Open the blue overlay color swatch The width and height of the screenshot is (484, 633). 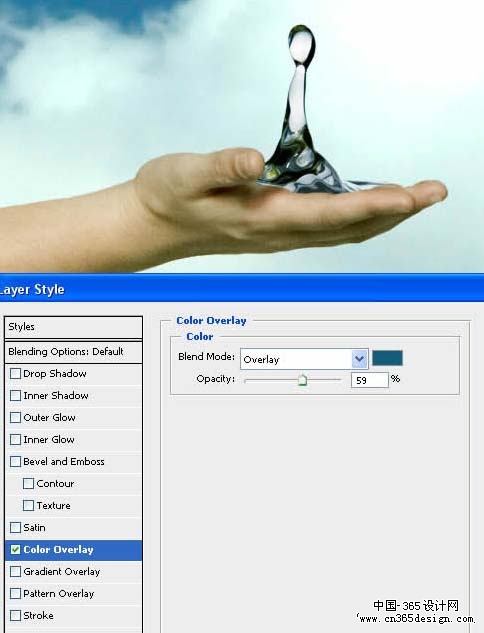(387, 358)
